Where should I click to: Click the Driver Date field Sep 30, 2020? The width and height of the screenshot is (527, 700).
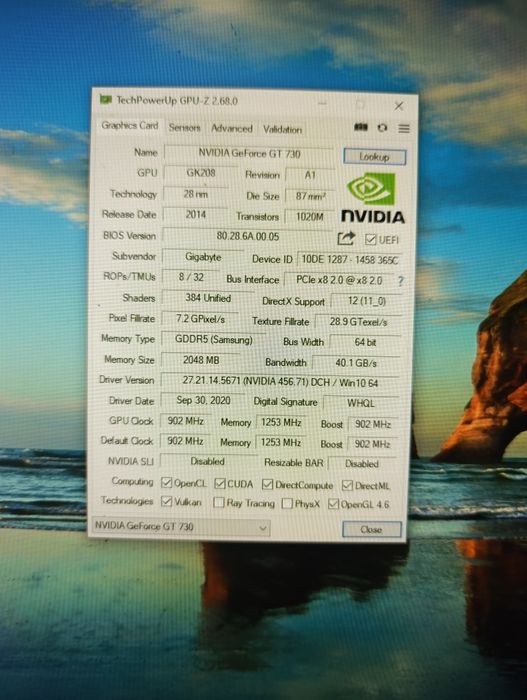(x=203, y=400)
